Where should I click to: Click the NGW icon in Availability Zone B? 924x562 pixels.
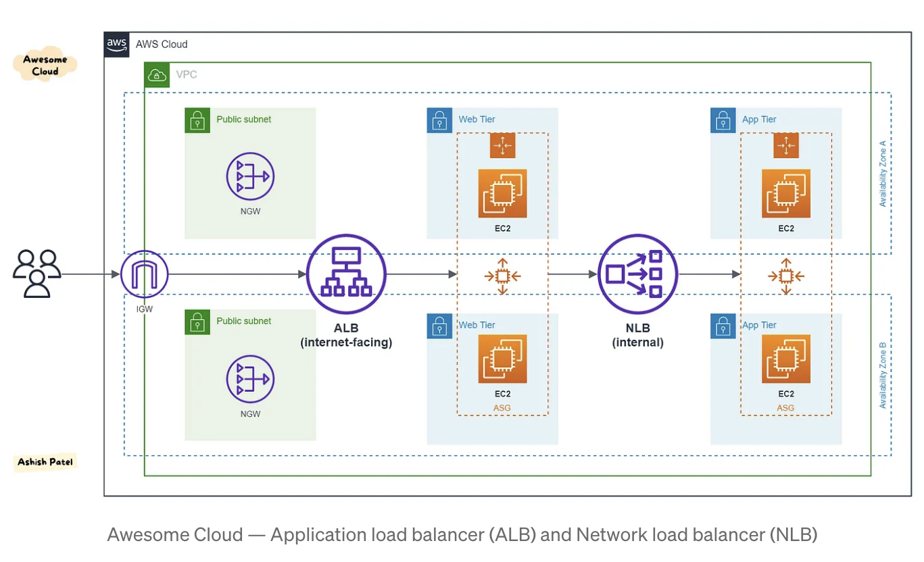[250, 379]
